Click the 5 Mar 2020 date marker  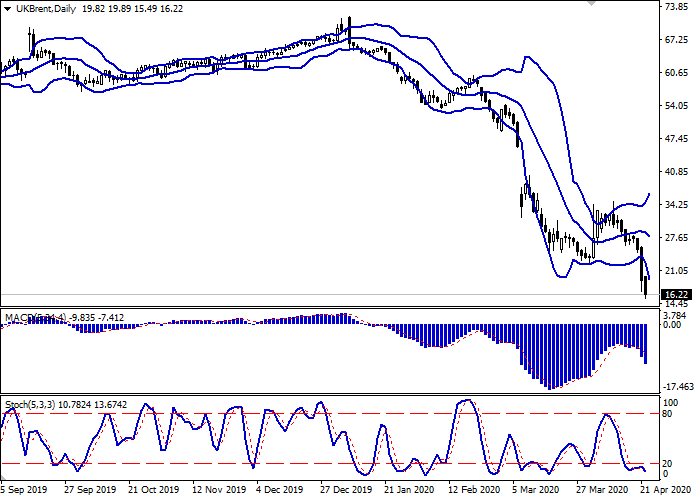[534, 491]
